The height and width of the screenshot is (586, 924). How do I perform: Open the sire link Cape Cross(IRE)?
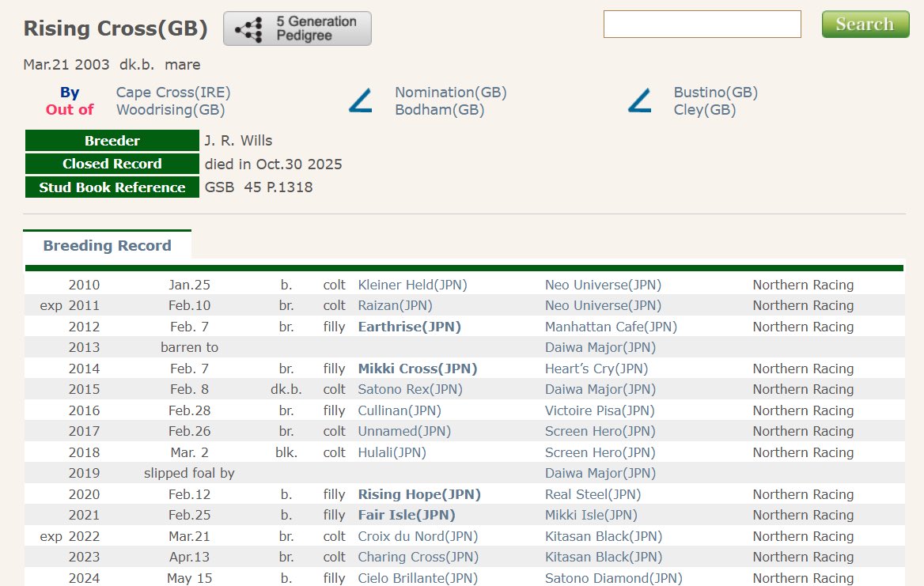pyautogui.click(x=173, y=93)
